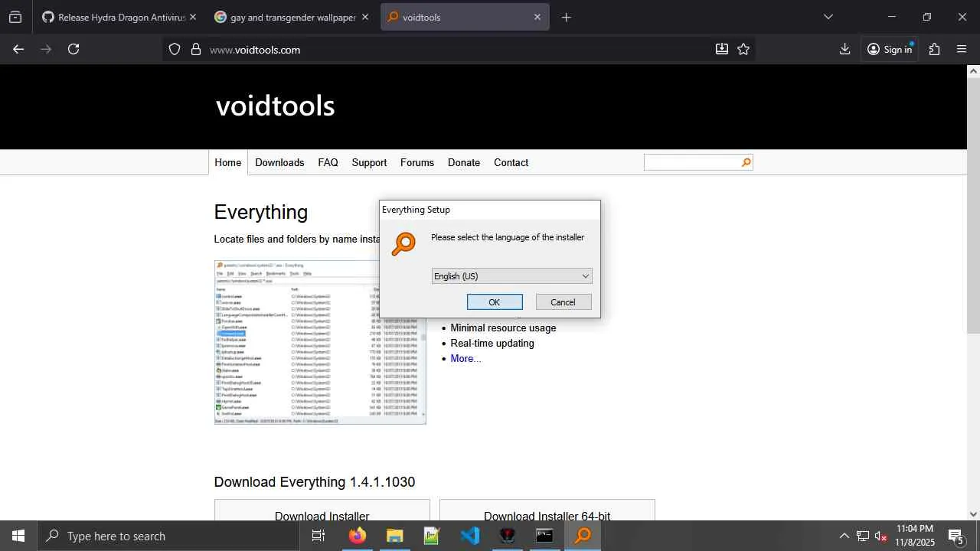Click the install-page icon in the address bar
This screenshot has height=551, width=980.
(x=722, y=49)
